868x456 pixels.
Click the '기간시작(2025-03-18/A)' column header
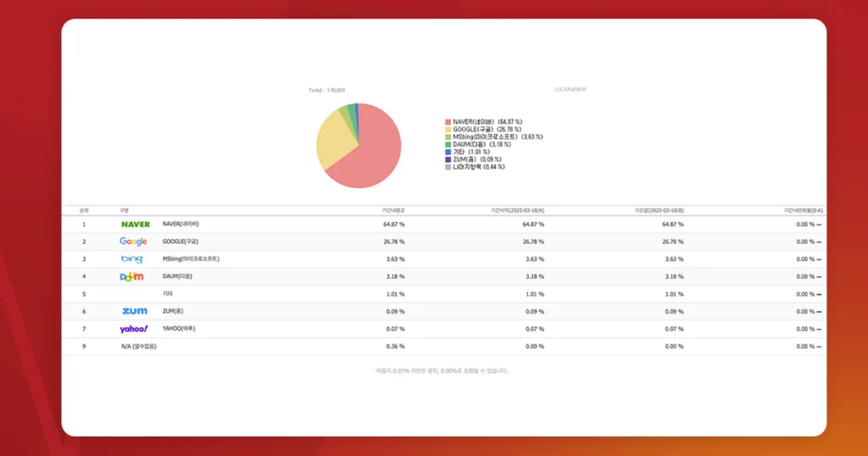518,210
